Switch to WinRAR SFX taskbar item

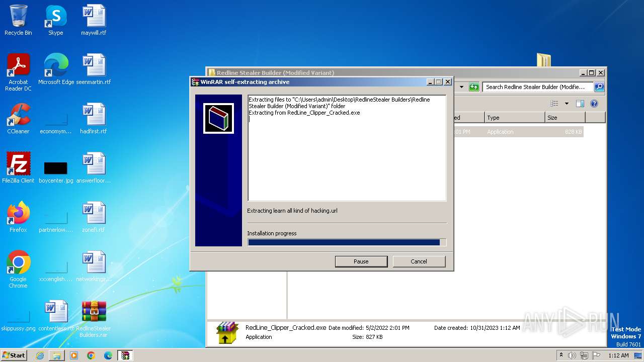click(x=125, y=355)
